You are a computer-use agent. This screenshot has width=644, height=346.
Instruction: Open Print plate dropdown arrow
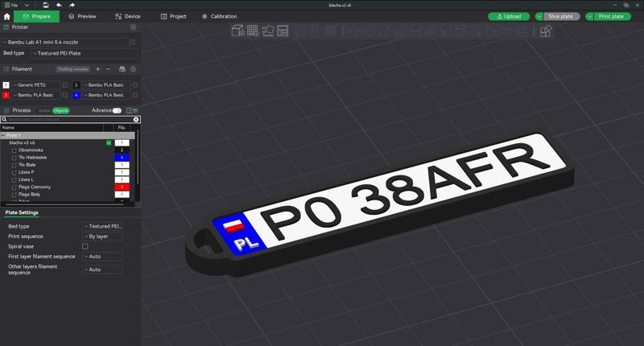click(x=590, y=16)
